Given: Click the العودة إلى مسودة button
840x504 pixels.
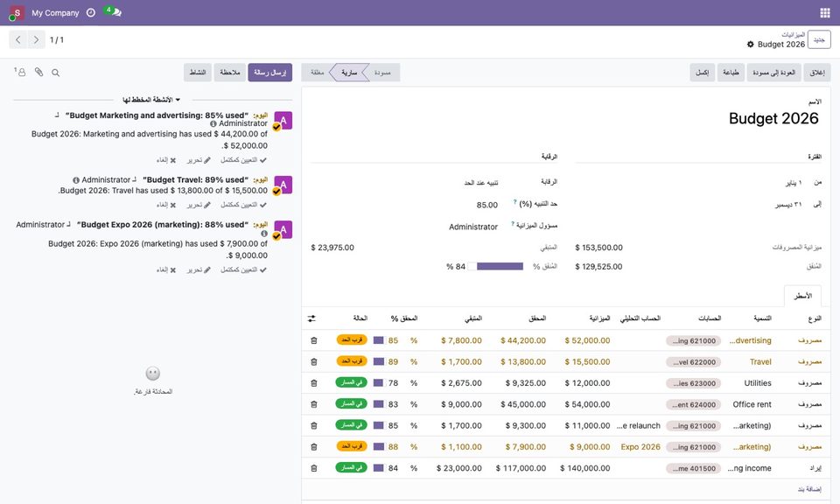Looking at the screenshot, I should click(773, 73).
